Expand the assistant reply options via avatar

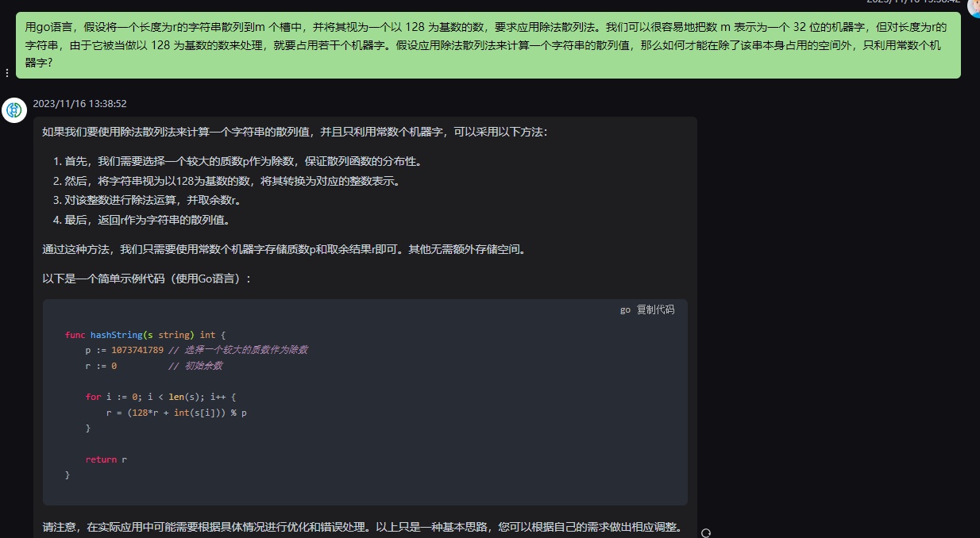[x=14, y=111]
